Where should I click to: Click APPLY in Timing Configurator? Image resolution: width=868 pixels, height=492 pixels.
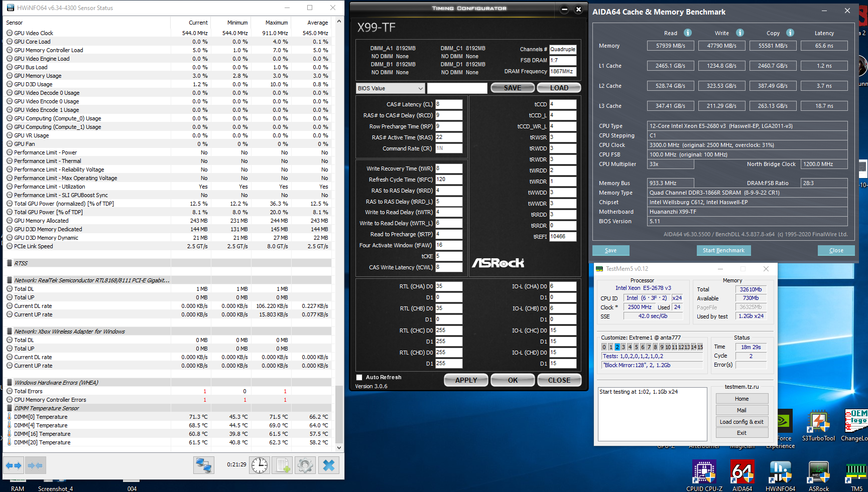[466, 380]
